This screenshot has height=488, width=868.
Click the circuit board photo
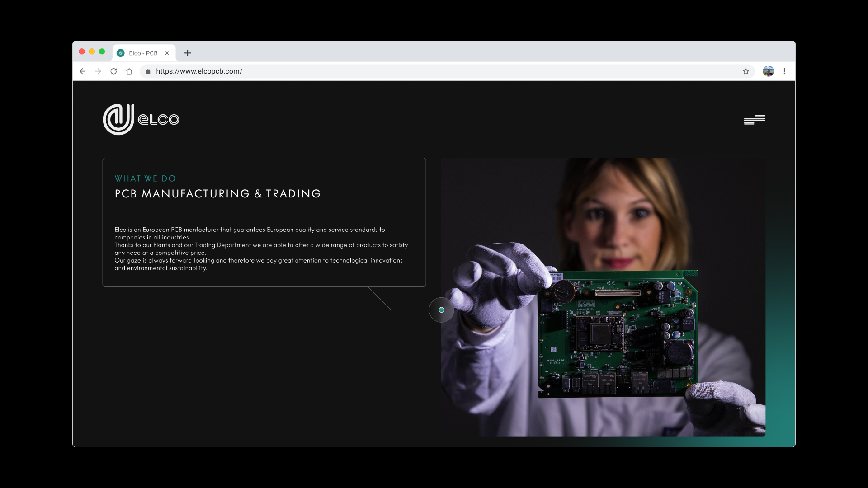(x=618, y=334)
